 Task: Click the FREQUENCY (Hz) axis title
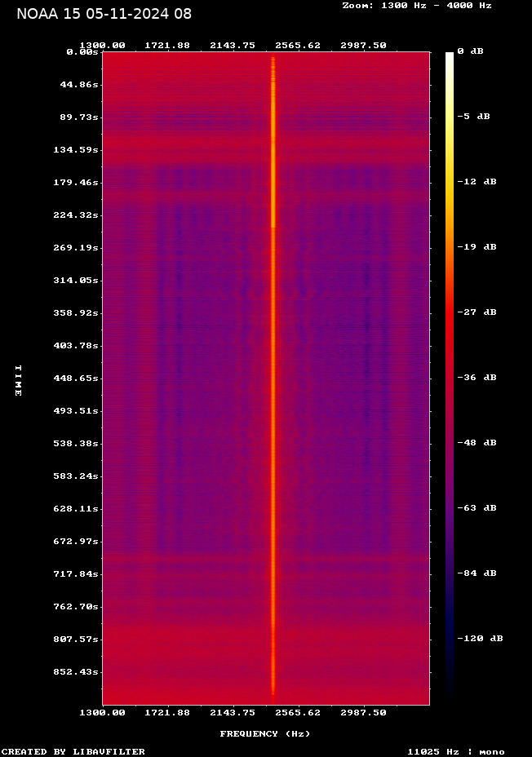click(265, 734)
